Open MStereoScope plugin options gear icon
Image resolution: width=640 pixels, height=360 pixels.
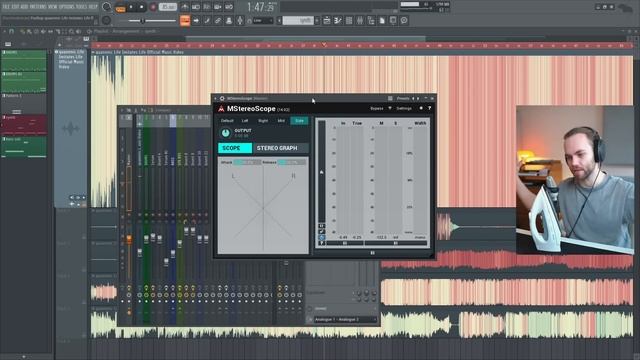(x=222, y=98)
